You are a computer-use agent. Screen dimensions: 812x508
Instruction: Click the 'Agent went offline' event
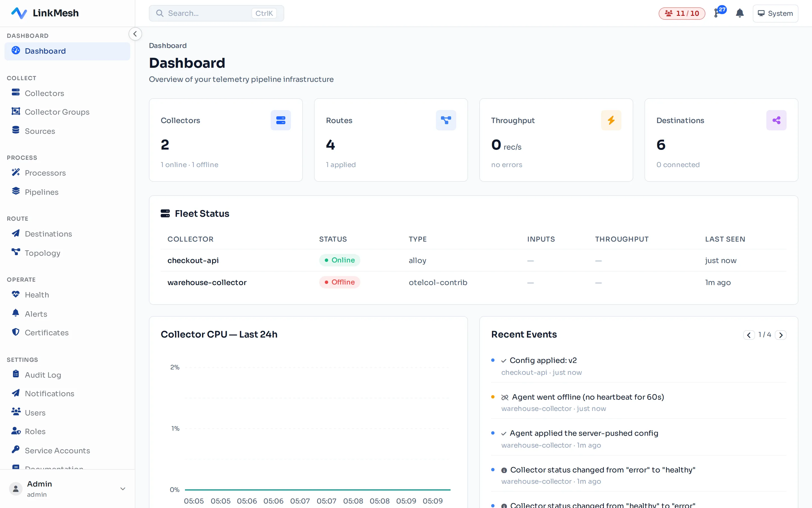click(x=639, y=402)
